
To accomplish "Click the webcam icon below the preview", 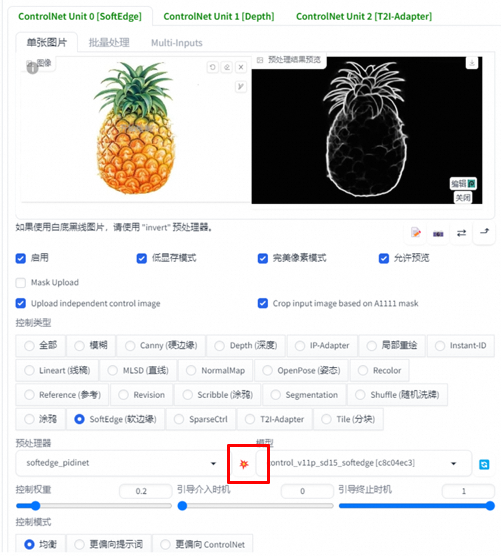I will point(438,234).
